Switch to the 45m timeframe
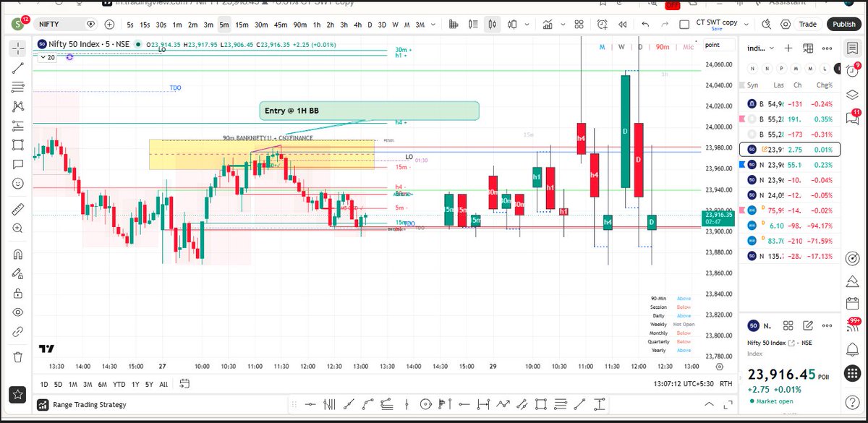 click(281, 24)
